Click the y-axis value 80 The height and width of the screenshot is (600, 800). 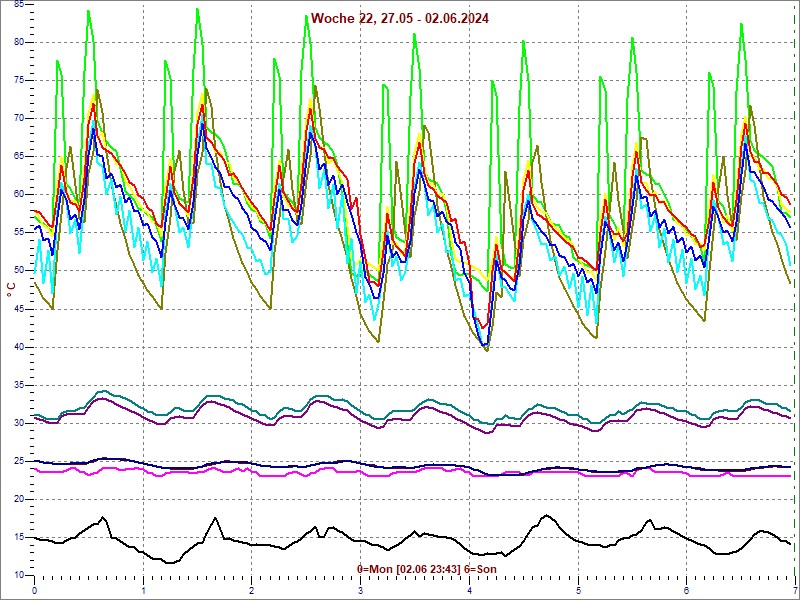19,42
